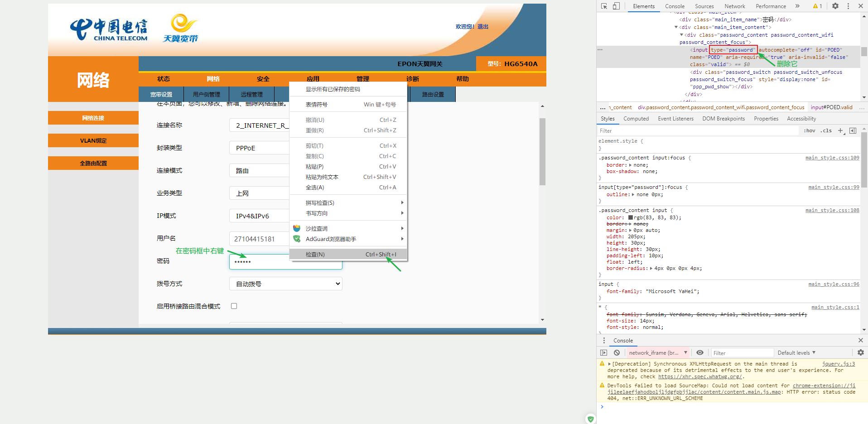
Task: Choose 显示所有已保存的密码 menu entry
Action: (x=348, y=89)
